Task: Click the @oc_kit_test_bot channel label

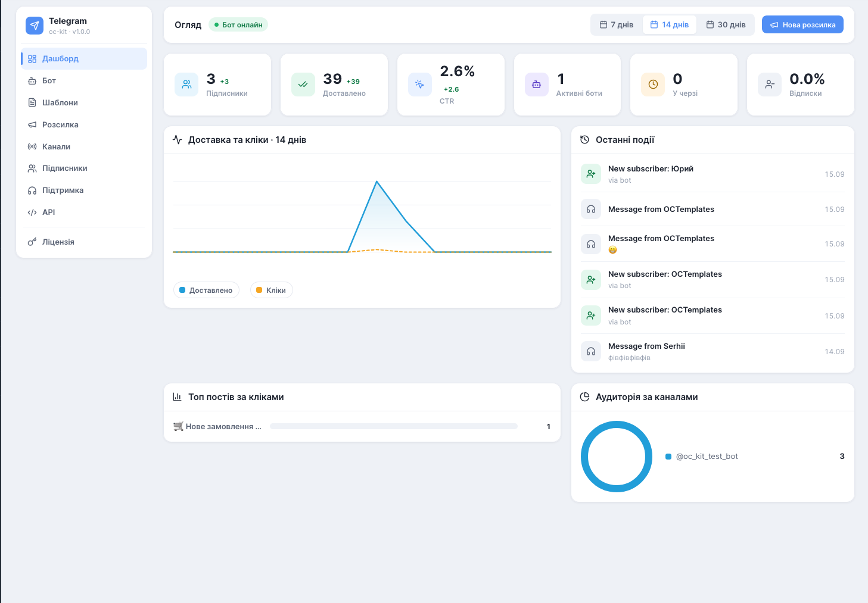Action: click(707, 457)
